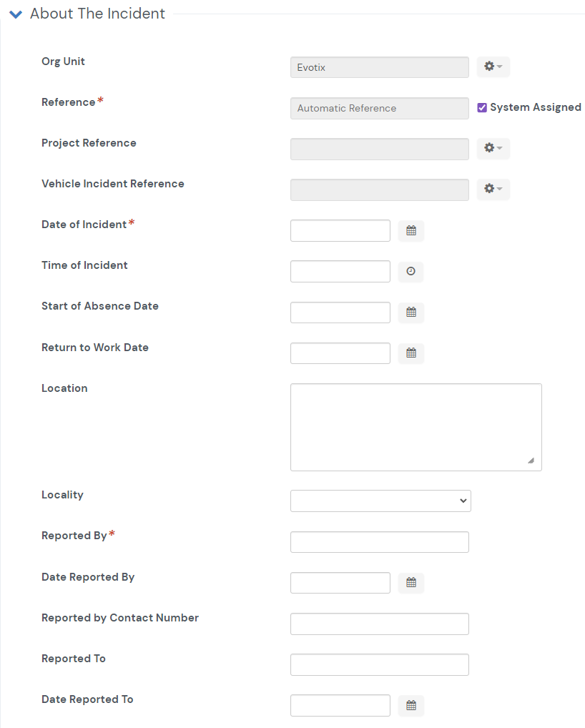The height and width of the screenshot is (728, 585).
Task: Open the Locality dropdown
Action: [x=380, y=501]
